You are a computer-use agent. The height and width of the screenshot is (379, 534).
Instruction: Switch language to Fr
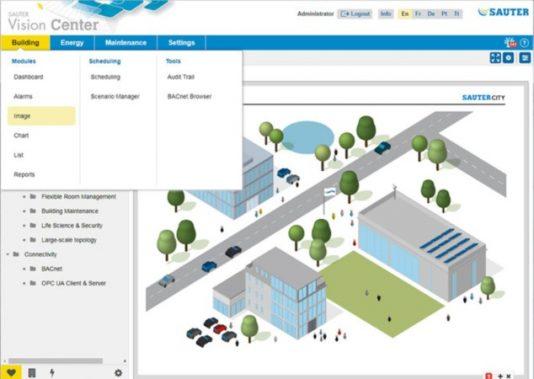pos(418,14)
